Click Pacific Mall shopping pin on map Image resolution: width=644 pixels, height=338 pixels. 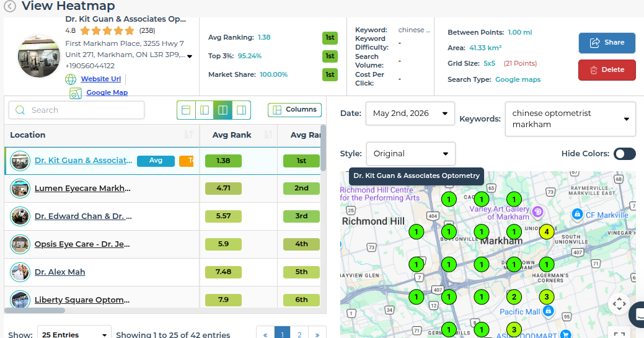[548, 311]
